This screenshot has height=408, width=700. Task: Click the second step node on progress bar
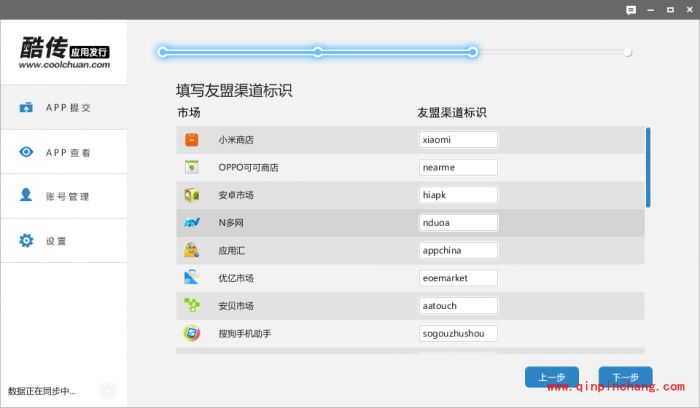(317, 52)
